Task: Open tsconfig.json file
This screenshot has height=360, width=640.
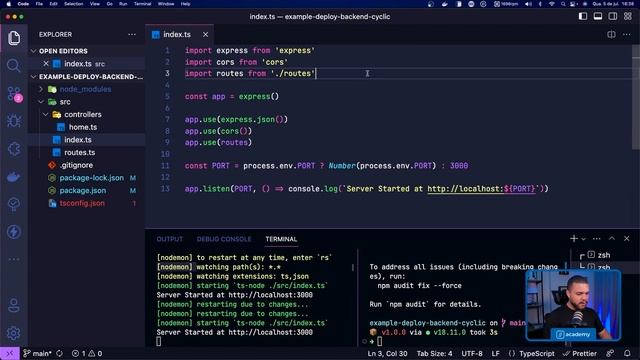Action: coord(82,203)
